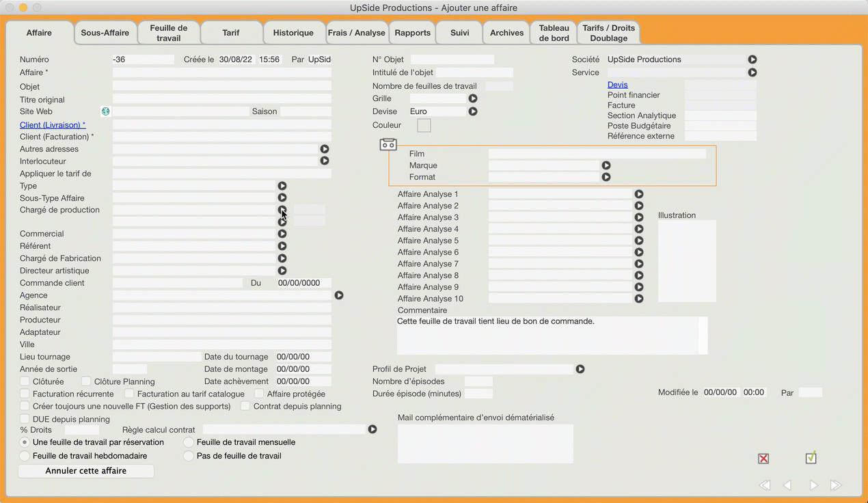Open the Historique tab
Viewport: 868px width, 503px height.
tap(293, 33)
